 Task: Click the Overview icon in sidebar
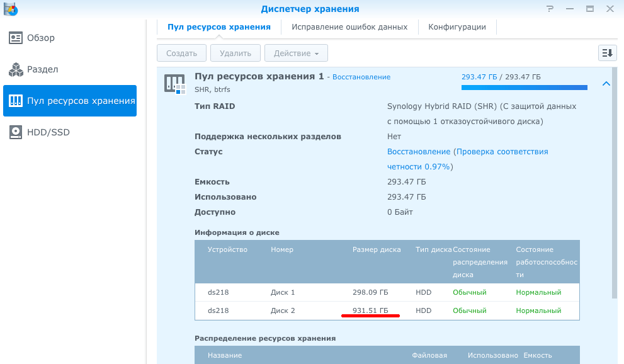coord(16,38)
